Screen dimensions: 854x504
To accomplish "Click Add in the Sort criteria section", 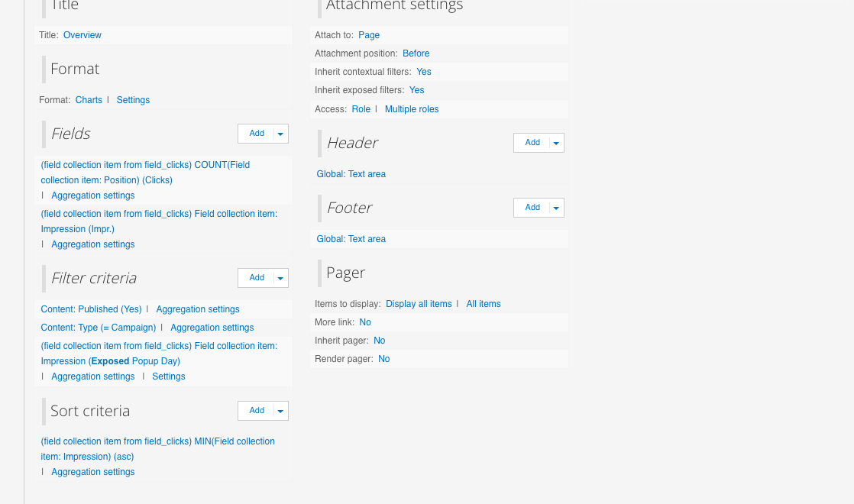I will coord(257,410).
